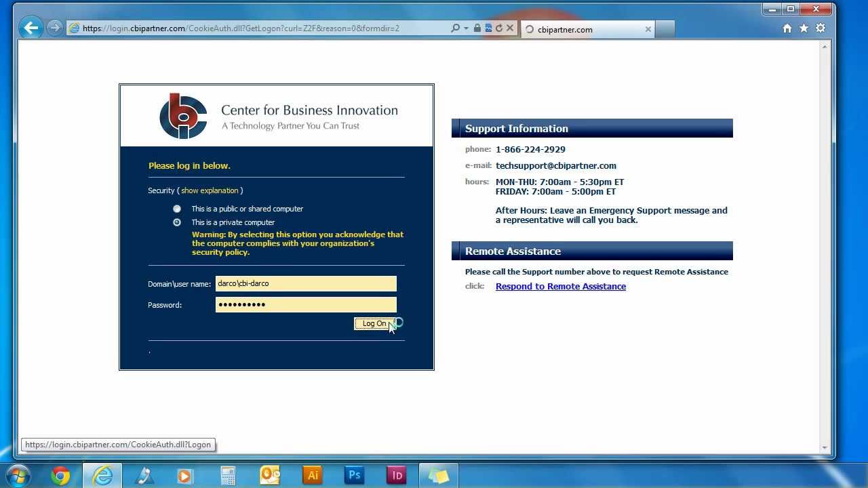This screenshot has width=868, height=488.
Task: Open the address bar autocomplete dropdown arrow
Action: pyautogui.click(x=466, y=28)
